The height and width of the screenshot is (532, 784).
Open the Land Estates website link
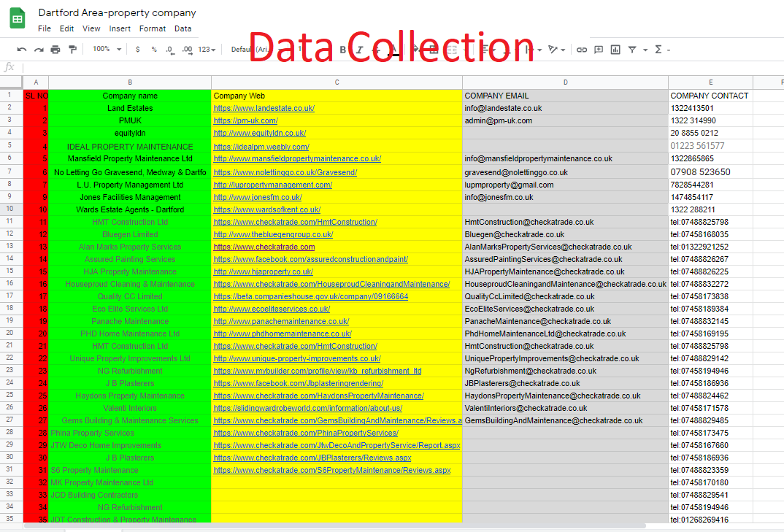(x=263, y=107)
